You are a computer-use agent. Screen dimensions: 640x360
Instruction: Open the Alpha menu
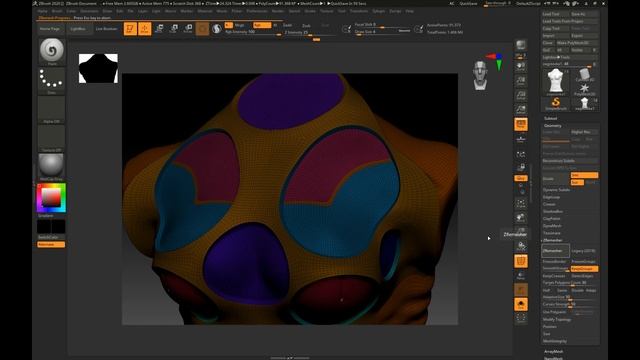43,11
